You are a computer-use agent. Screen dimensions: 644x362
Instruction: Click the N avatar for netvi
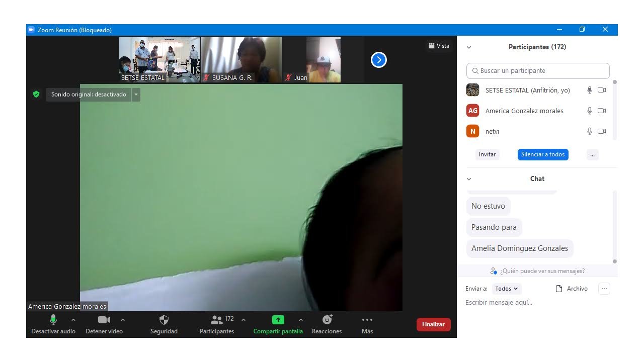pos(472,131)
